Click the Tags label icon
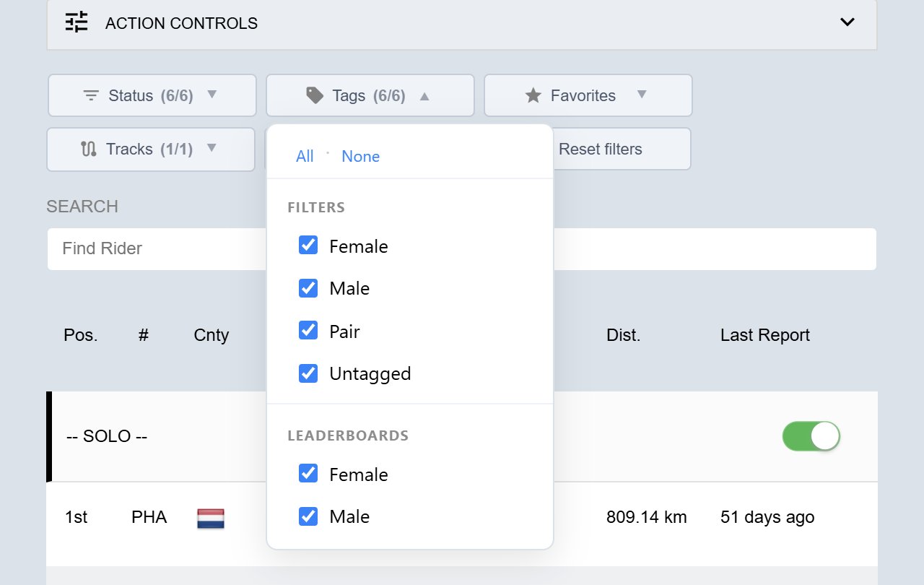 [x=315, y=95]
